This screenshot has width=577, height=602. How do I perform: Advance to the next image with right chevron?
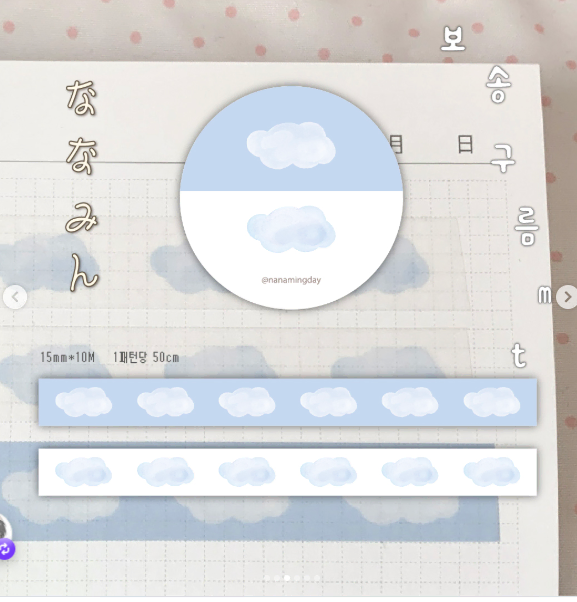567,297
